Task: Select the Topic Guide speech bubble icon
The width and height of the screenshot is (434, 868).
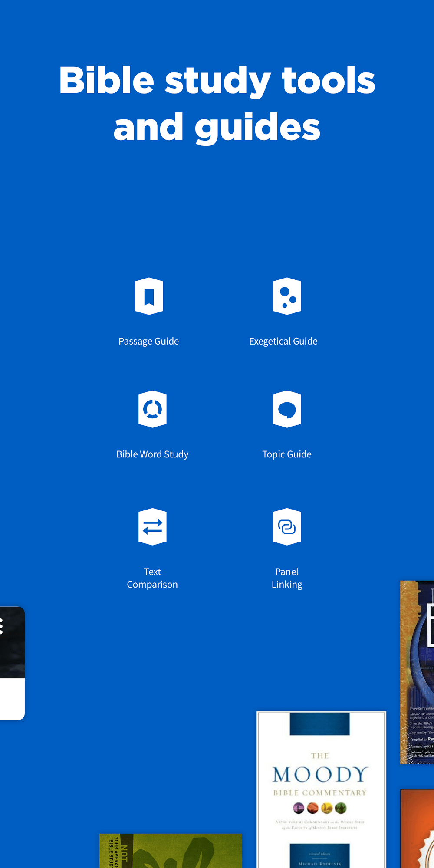Action: pos(286,409)
